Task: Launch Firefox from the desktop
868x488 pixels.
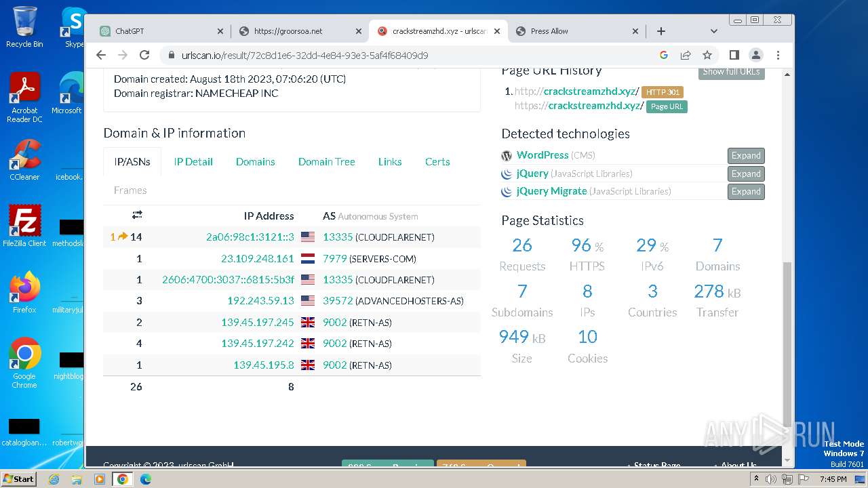Action: (x=24, y=293)
